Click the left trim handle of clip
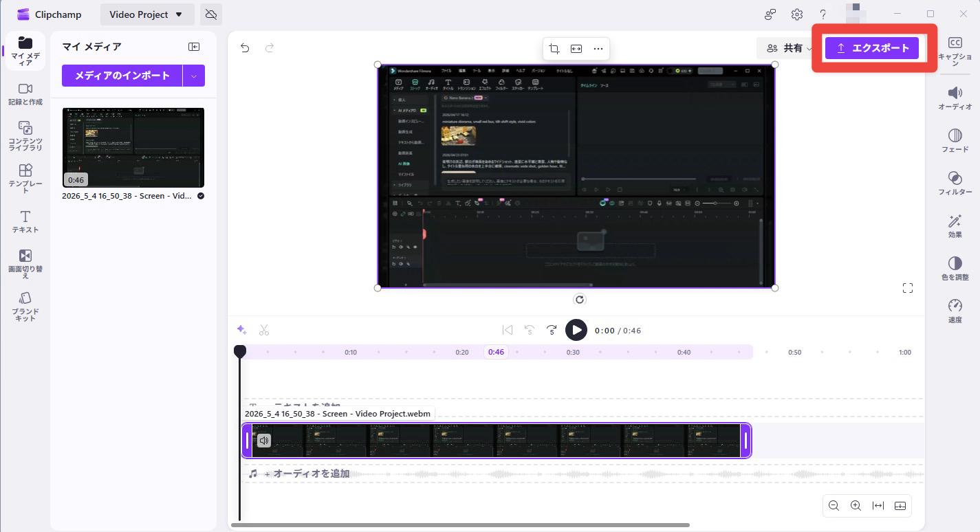The width and height of the screenshot is (980, 532). click(x=248, y=441)
